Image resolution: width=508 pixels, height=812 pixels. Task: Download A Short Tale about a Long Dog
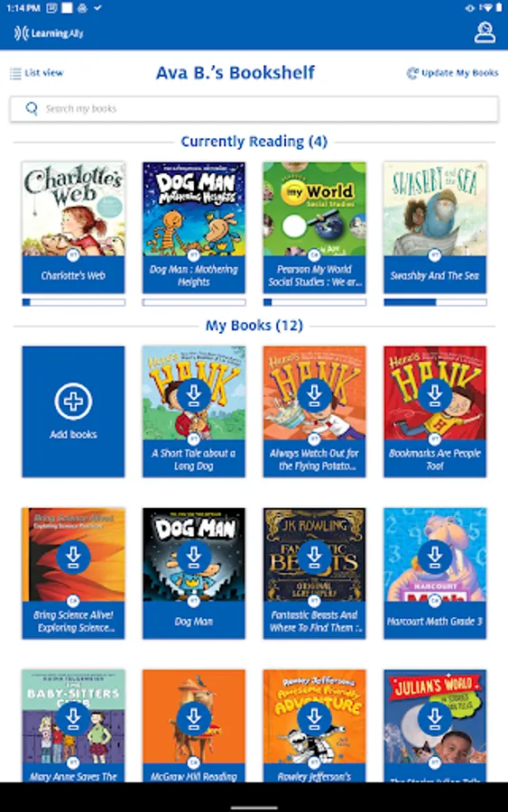pyautogui.click(x=194, y=394)
